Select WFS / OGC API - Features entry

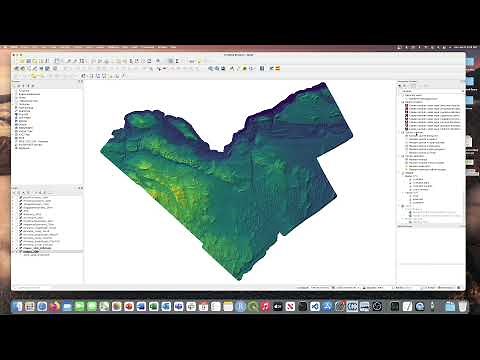pyautogui.click(x=32, y=141)
